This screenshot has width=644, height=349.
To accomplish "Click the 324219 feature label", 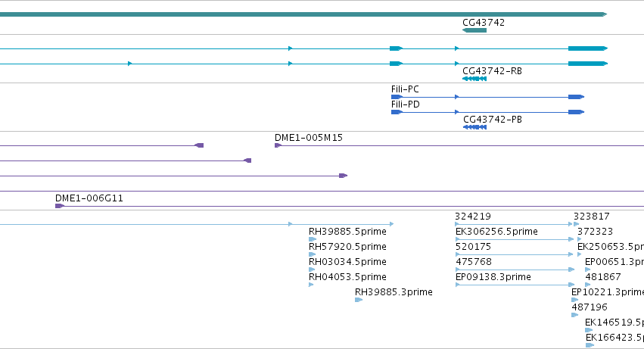I will coord(473,217).
